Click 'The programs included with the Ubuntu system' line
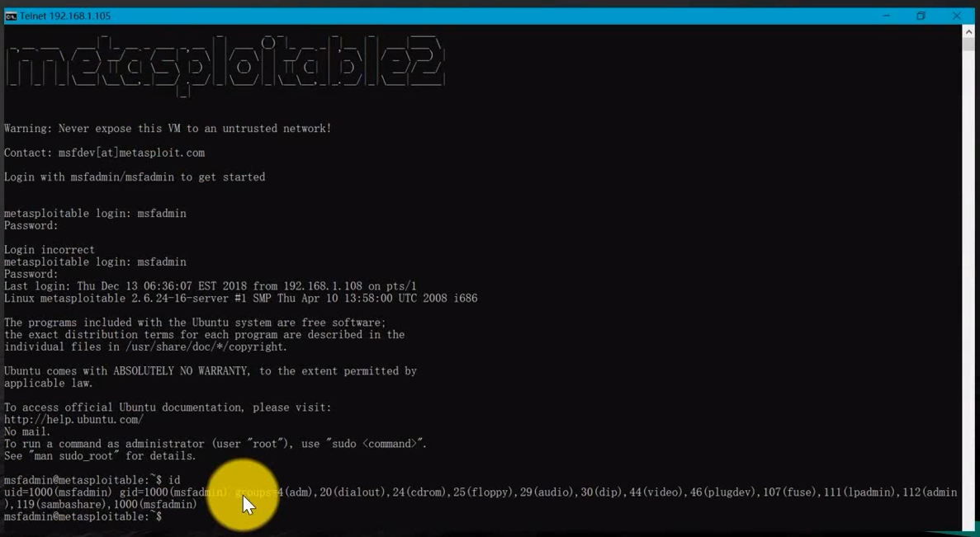 pyautogui.click(x=195, y=323)
